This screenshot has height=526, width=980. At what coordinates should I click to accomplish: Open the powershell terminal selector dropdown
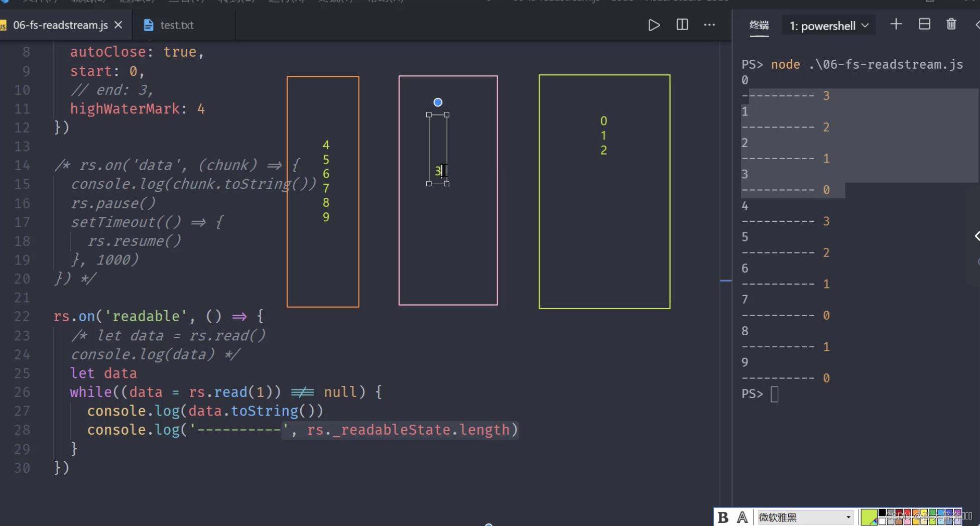tap(829, 26)
